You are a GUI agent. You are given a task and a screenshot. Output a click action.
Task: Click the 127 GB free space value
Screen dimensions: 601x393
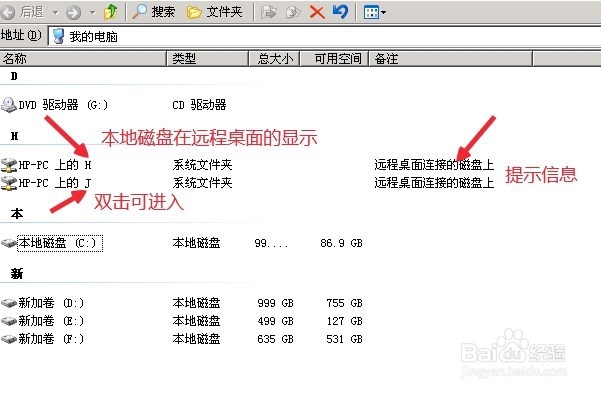click(344, 321)
